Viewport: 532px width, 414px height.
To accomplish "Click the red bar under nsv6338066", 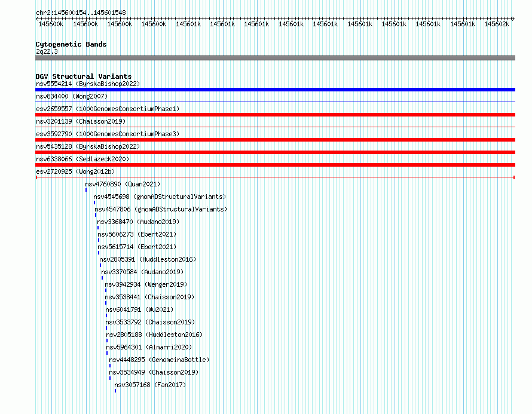I will (x=275, y=165).
